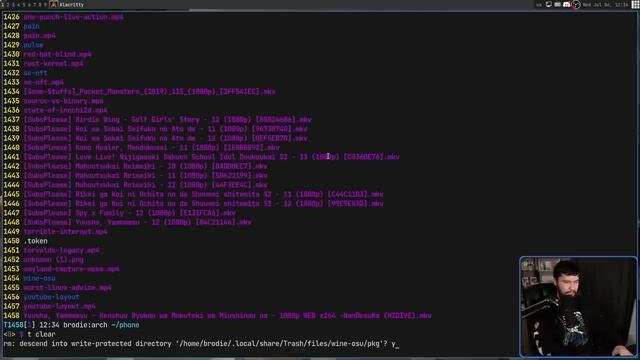The width and height of the screenshot is (640, 360).
Task: Click the Alacritty icon in the top bar
Action: 53,4
